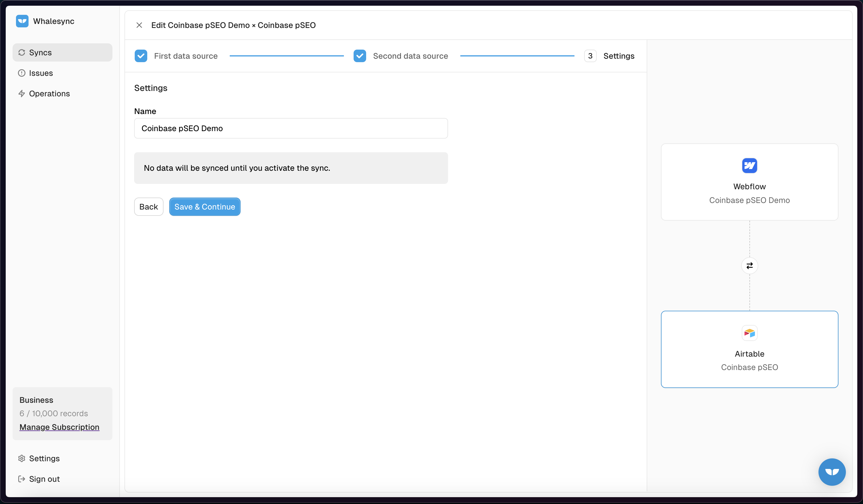This screenshot has width=863, height=504.
Task: Select the Issues menu item
Action: click(41, 73)
